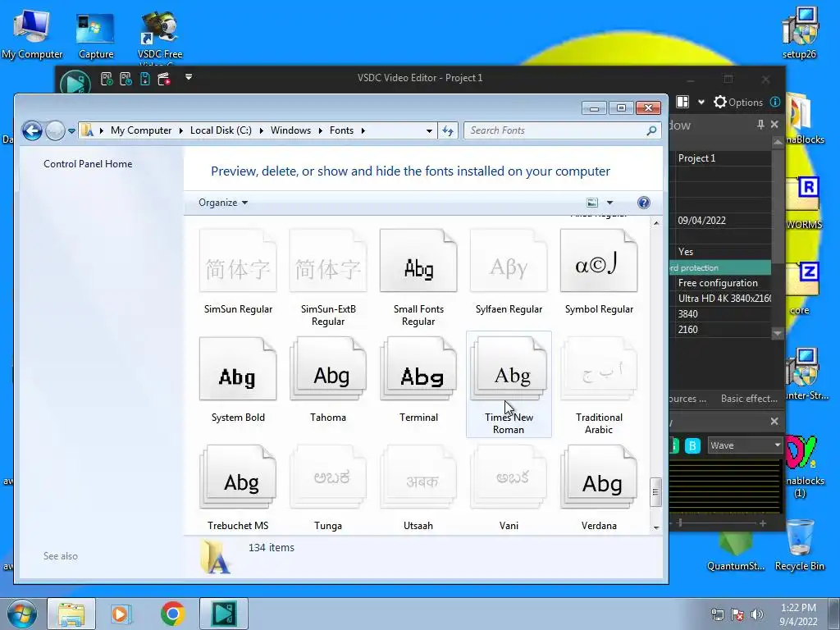Select the Project 1 name field

(x=724, y=158)
